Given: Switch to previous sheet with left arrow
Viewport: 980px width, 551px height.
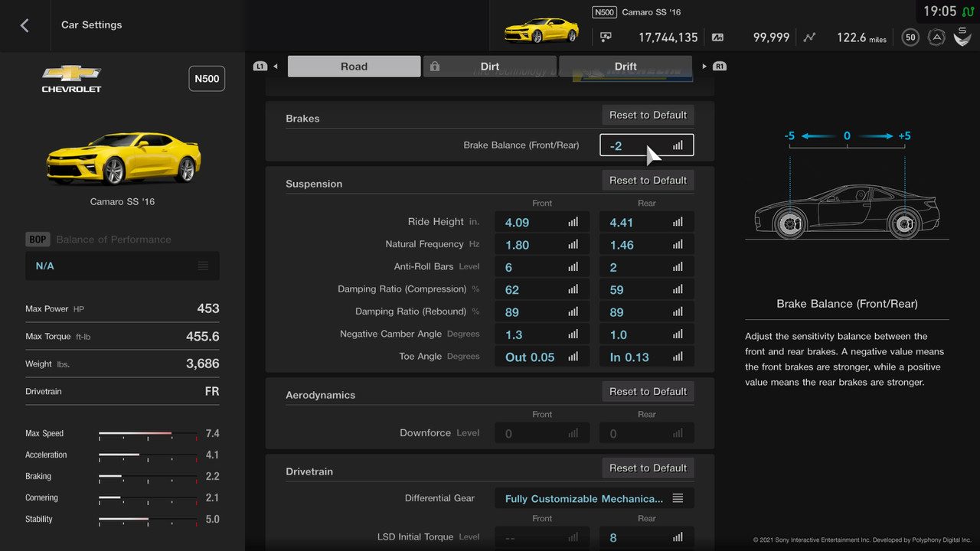Looking at the screenshot, I should click(276, 67).
